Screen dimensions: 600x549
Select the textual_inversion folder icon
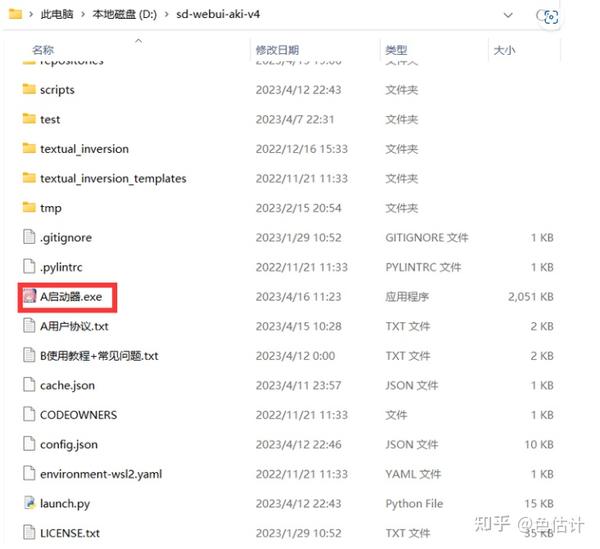(x=29, y=148)
